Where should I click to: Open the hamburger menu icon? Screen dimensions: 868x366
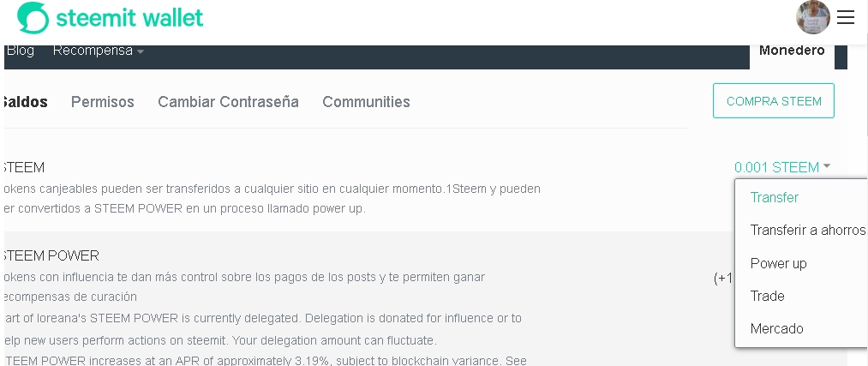point(846,17)
